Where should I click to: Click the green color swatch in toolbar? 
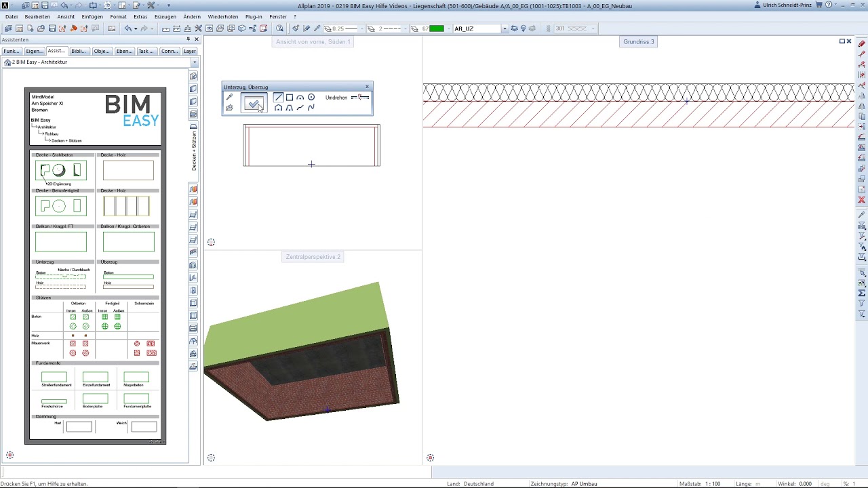[x=437, y=28]
